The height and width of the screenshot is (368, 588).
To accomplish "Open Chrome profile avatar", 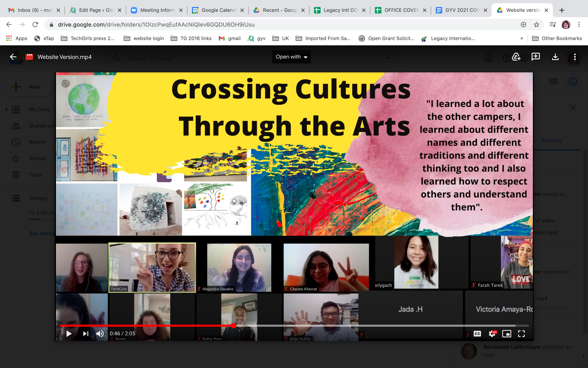I will pyautogui.click(x=566, y=25).
